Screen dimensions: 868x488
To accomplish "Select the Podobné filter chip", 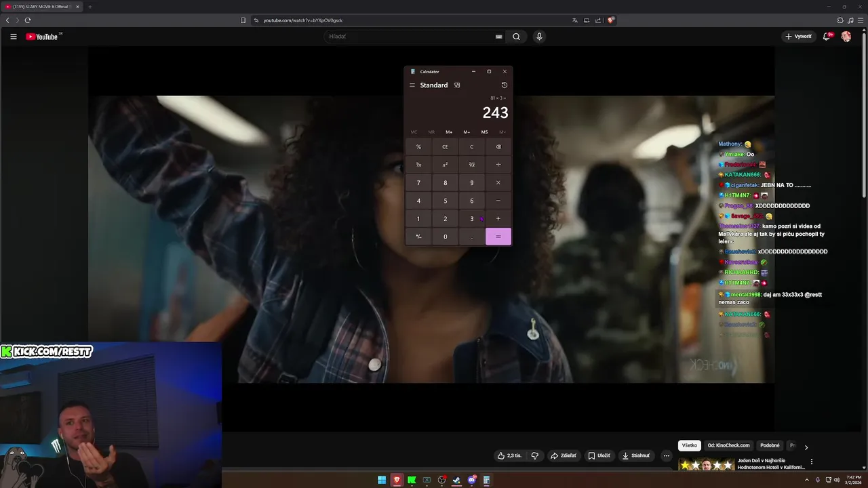I will (770, 445).
